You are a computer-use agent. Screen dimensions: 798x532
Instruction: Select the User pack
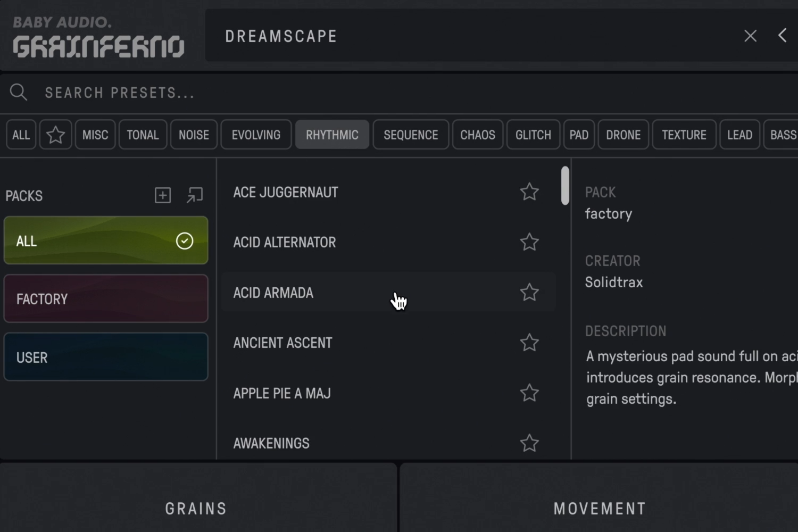106,357
